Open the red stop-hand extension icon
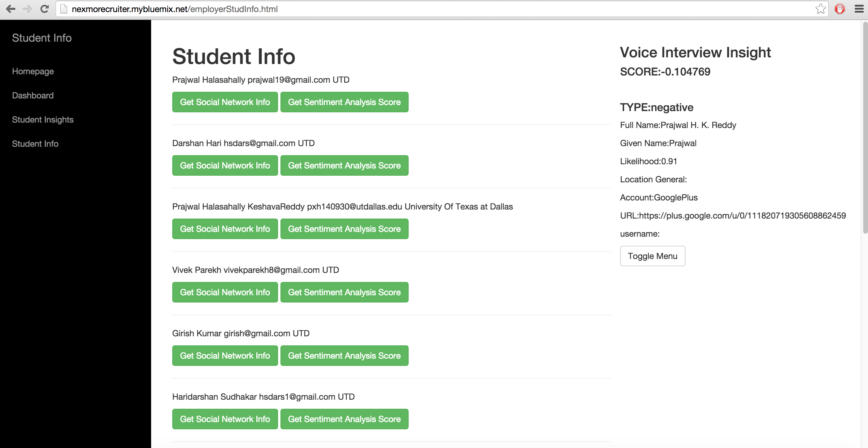868x448 pixels. (x=839, y=9)
